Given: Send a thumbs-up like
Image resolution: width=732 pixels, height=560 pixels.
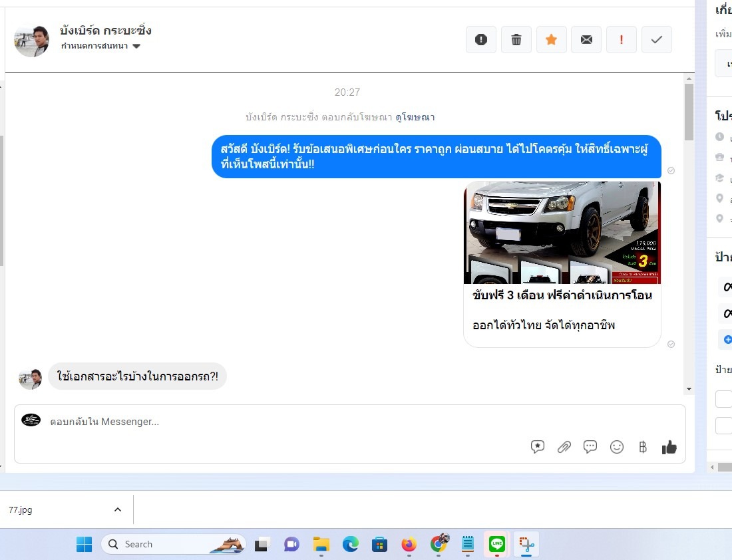Looking at the screenshot, I should tap(669, 447).
